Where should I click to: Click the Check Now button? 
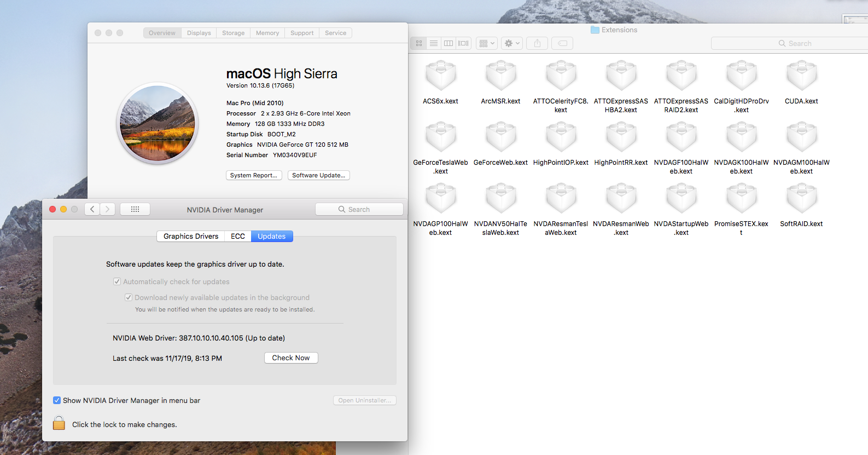291,358
